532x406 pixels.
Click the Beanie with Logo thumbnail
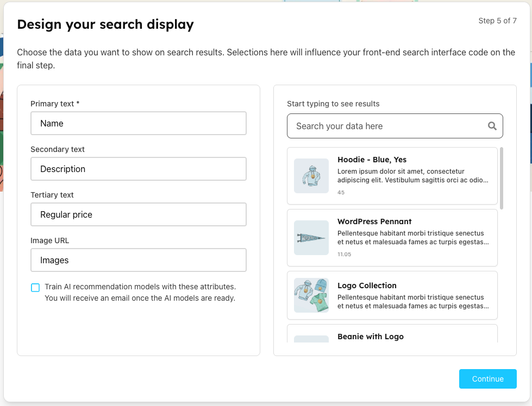(311, 339)
